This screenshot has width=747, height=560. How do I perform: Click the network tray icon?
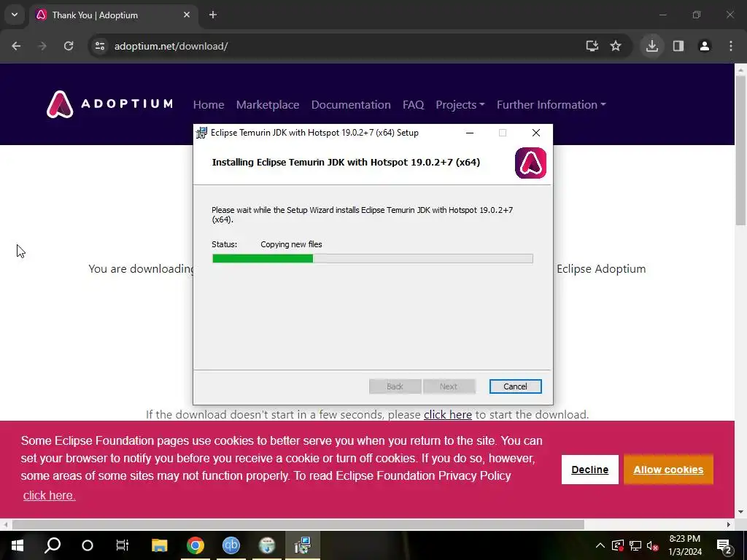click(635, 545)
